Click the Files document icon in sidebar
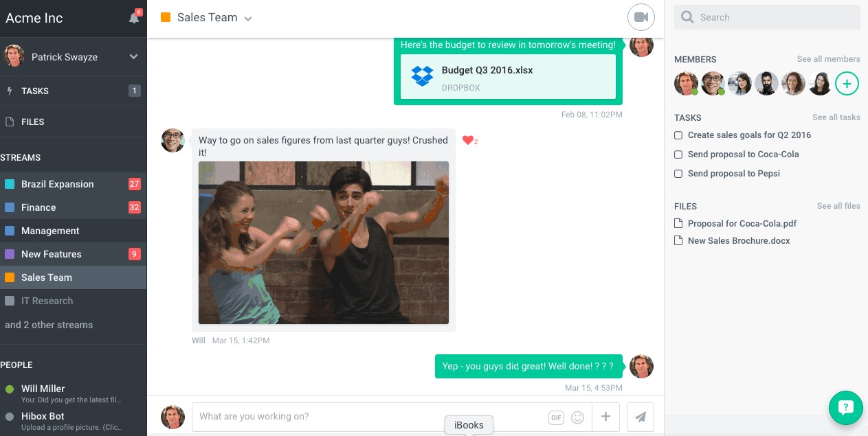This screenshot has width=868, height=436. (10, 122)
